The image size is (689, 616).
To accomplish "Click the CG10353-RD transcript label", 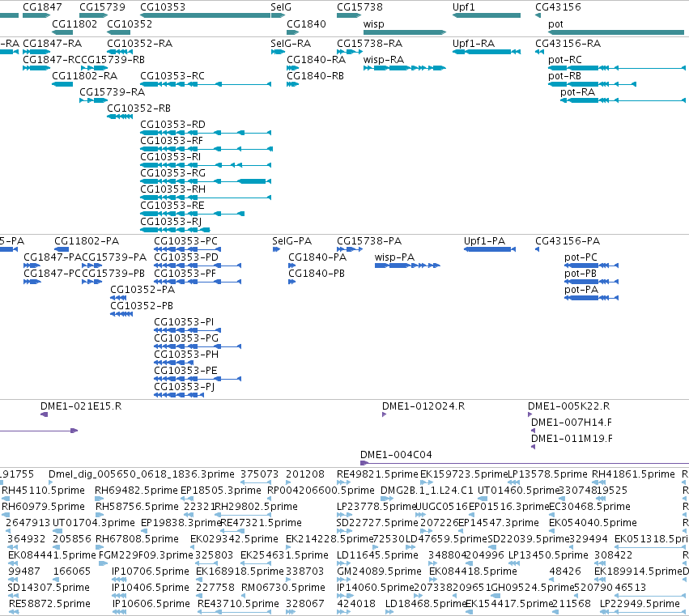I will coord(172,125).
